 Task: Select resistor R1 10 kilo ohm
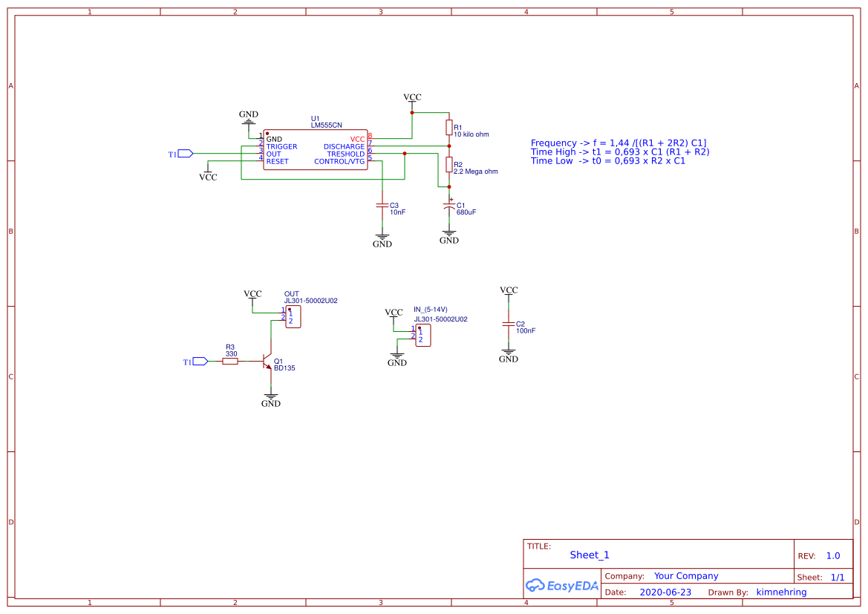451,128
